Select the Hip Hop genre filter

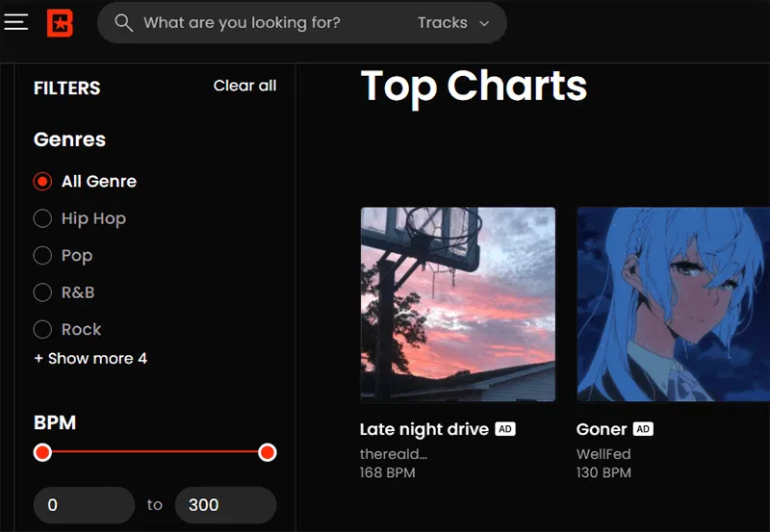tap(42, 218)
